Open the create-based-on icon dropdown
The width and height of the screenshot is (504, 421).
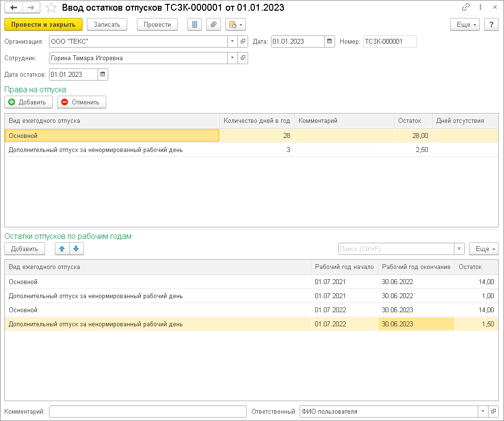(235, 24)
